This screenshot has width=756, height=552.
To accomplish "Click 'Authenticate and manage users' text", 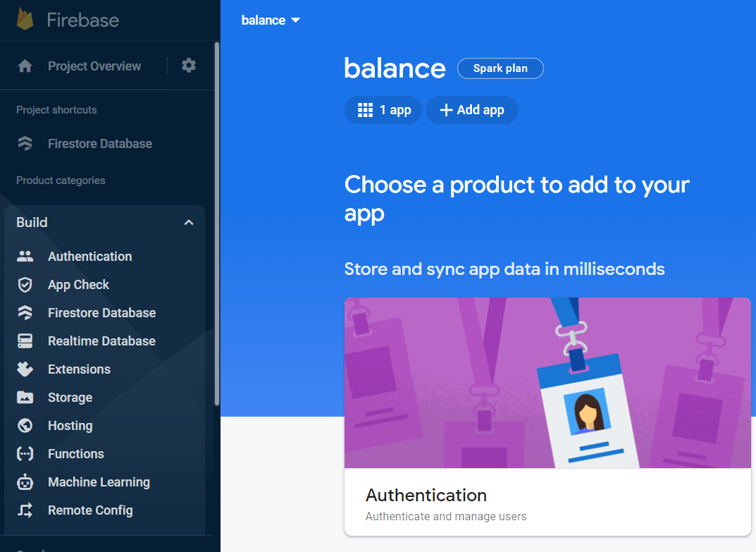I will [446, 516].
